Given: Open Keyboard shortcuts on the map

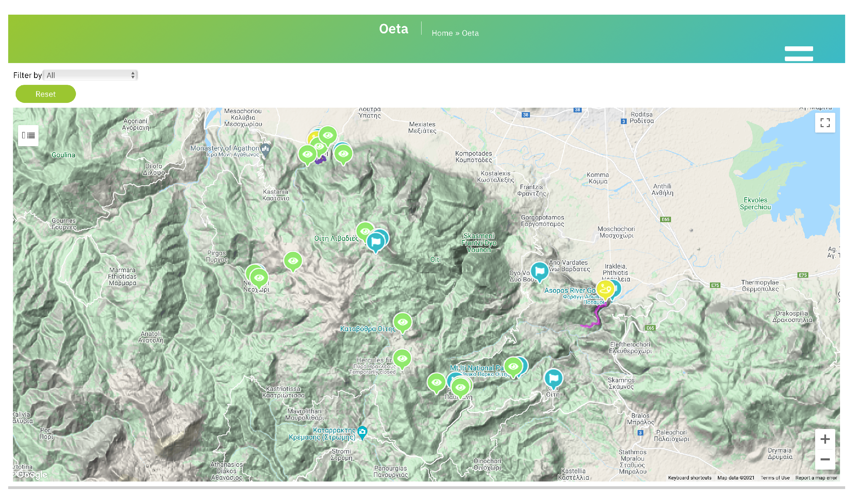Looking at the screenshot, I should pyautogui.click(x=689, y=478).
